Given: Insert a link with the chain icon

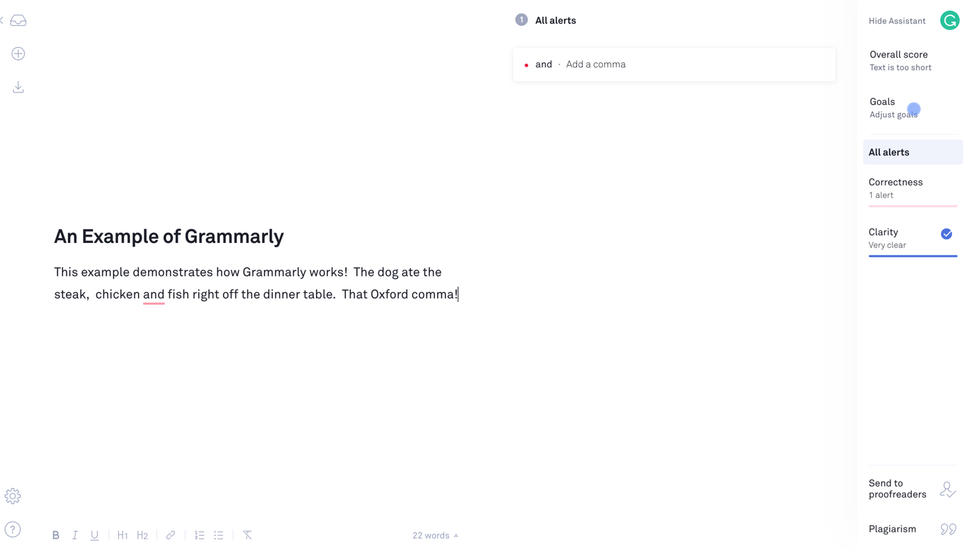Looking at the screenshot, I should (x=170, y=535).
